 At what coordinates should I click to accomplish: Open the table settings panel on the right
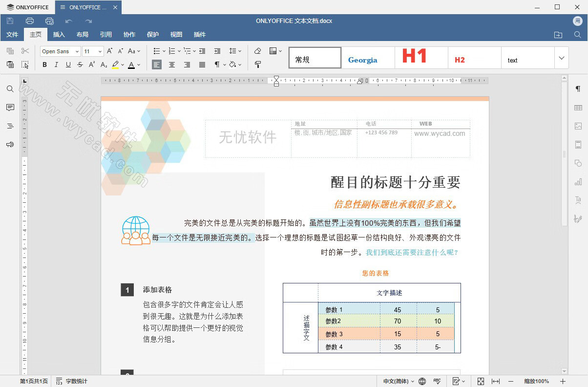pos(578,107)
